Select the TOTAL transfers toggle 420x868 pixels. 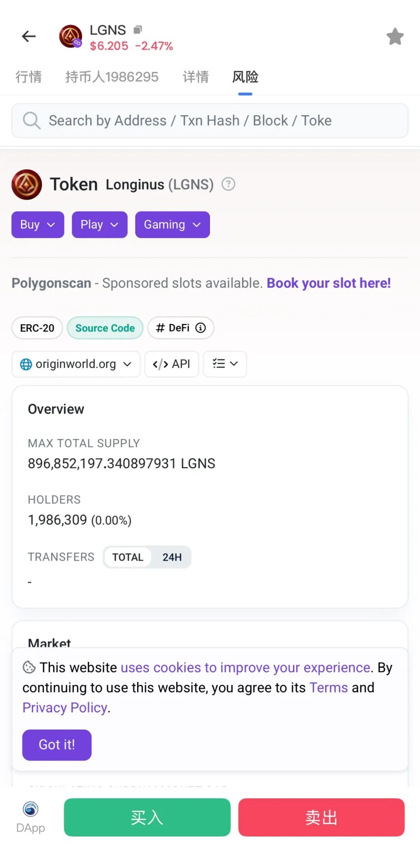coord(127,557)
